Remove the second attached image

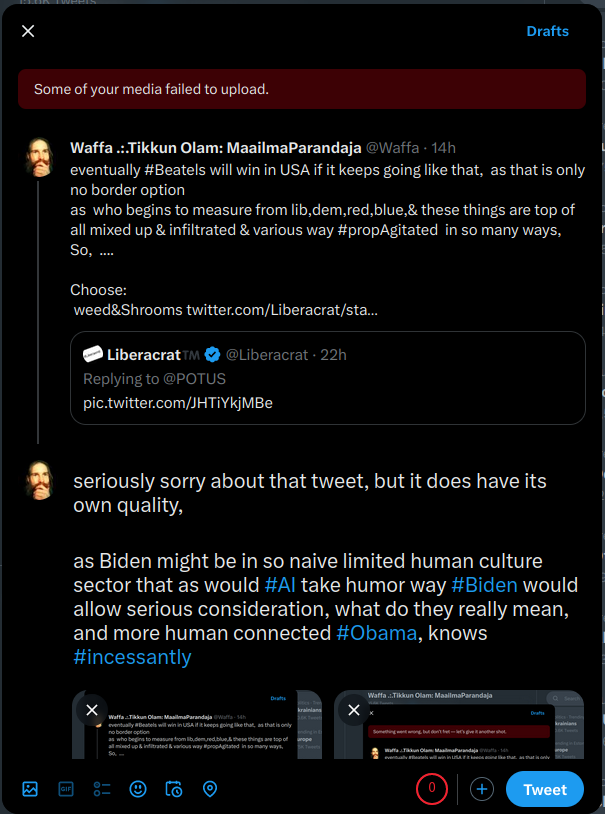(353, 710)
